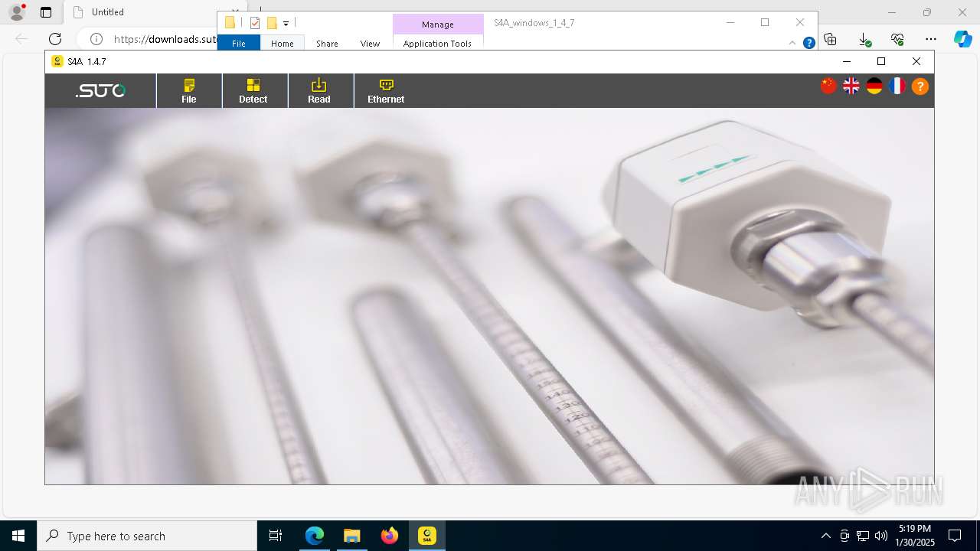Maximize the S4A 1.4.7 window
The height and width of the screenshot is (551, 980).
tap(881, 61)
